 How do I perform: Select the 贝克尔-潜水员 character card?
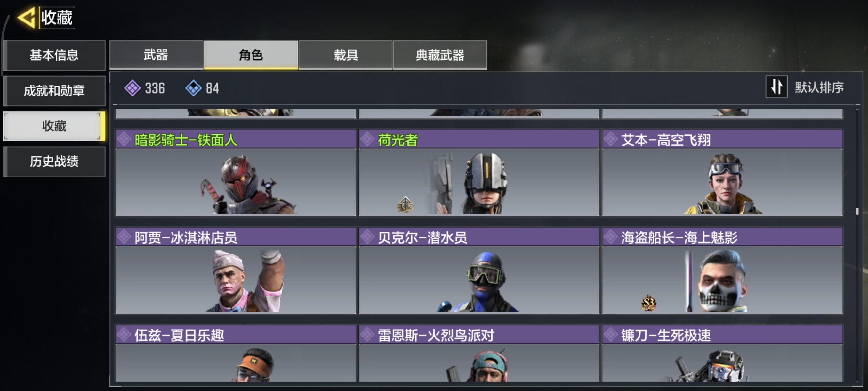[x=479, y=270]
